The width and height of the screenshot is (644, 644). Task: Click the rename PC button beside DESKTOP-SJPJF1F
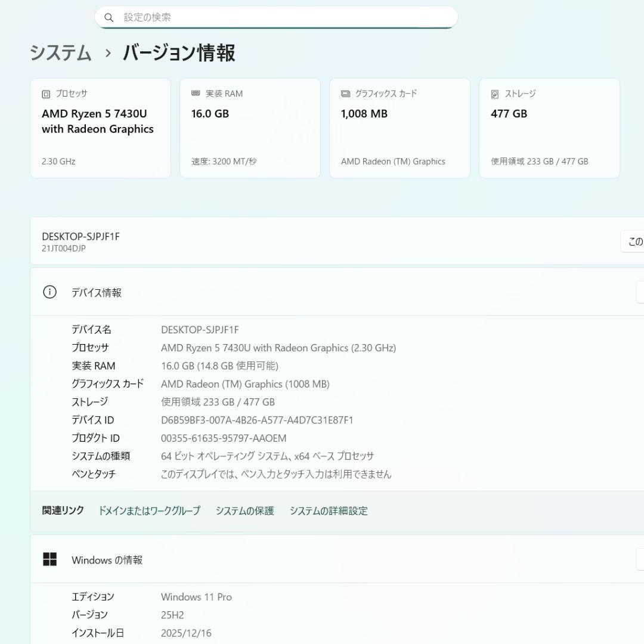tap(633, 241)
